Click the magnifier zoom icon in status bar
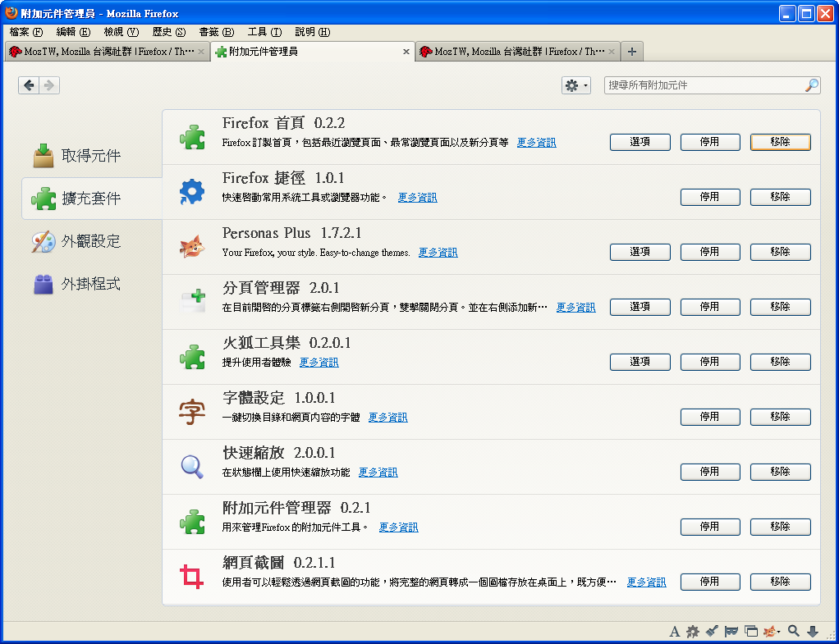This screenshot has width=839, height=644. click(x=794, y=631)
